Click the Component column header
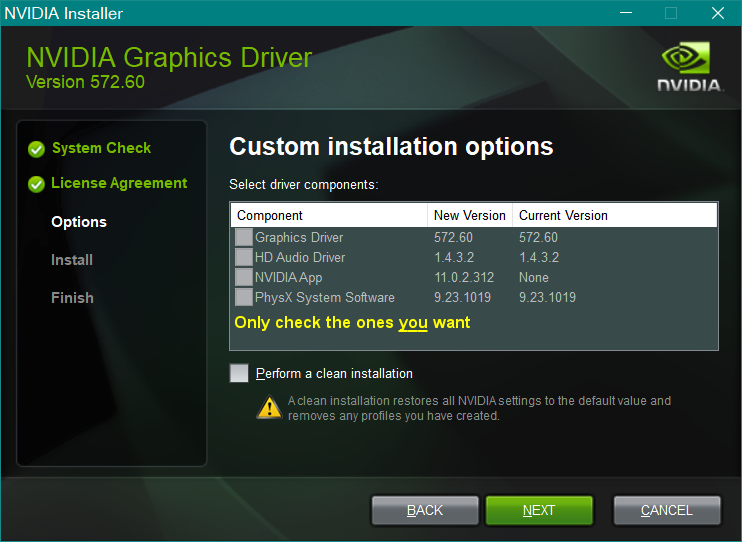Screen dimensions: 742x542 pyautogui.click(x=270, y=215)
